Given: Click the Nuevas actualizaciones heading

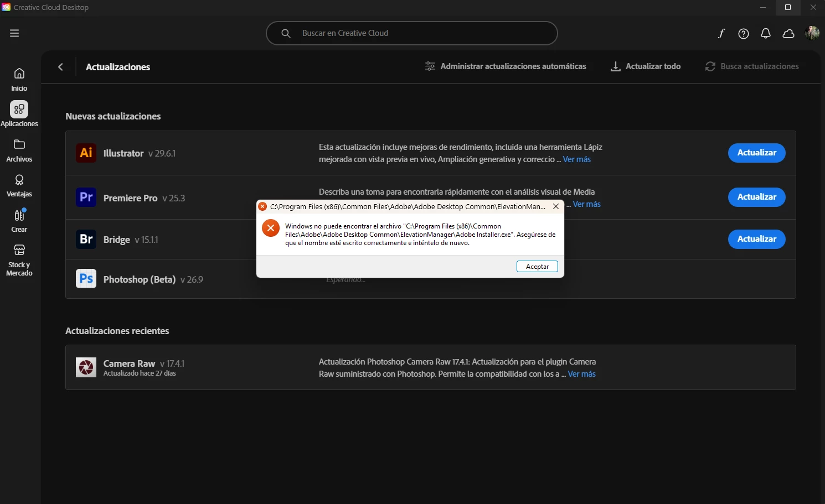Looking at the screenshot, I should 113,116.
